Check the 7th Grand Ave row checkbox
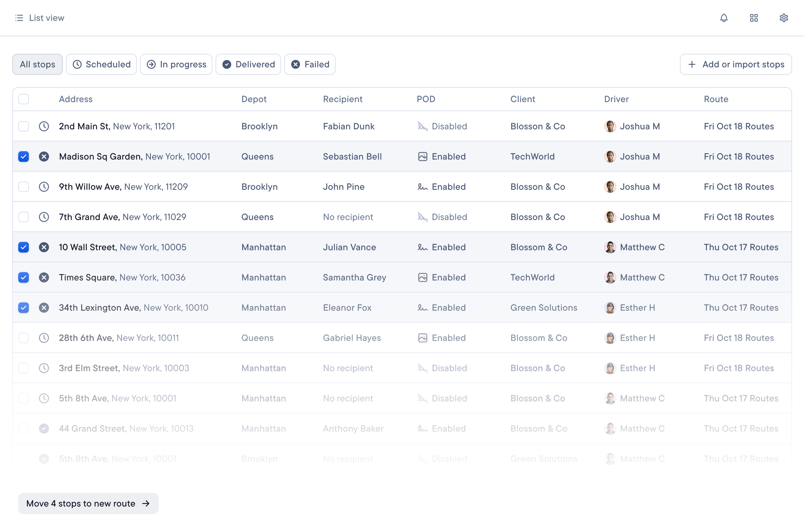The width and height of the screenshot is (804, 532). coord(23,217)
